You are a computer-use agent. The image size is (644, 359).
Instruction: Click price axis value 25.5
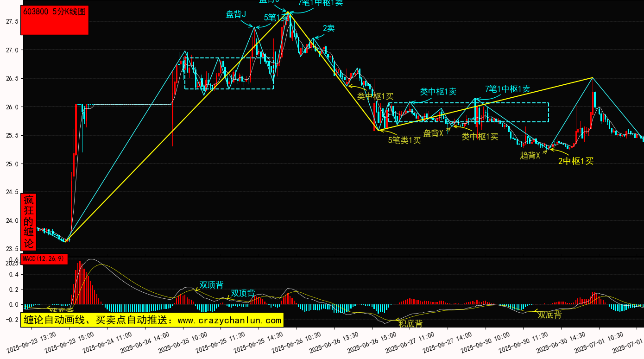click(x=12, y=135)
